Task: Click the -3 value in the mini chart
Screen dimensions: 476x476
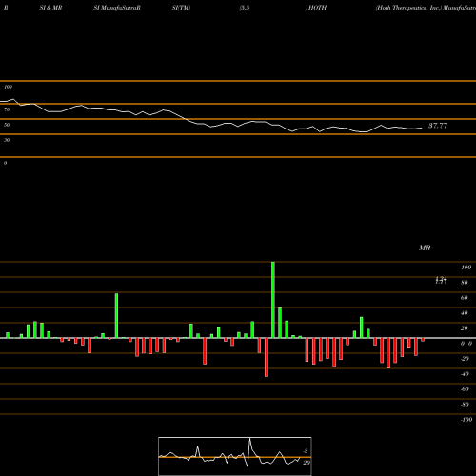Action: coord(306,451)
